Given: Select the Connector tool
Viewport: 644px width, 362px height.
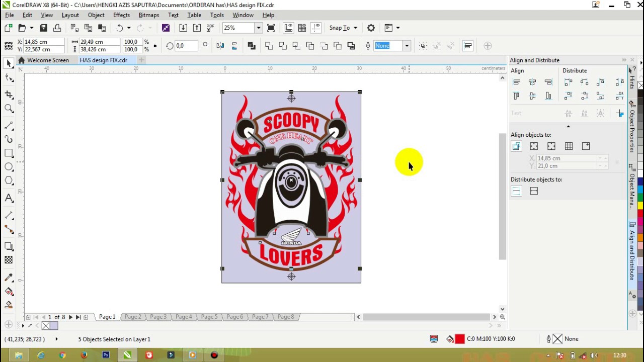Looking at the screenshot, I should point(9,229).
